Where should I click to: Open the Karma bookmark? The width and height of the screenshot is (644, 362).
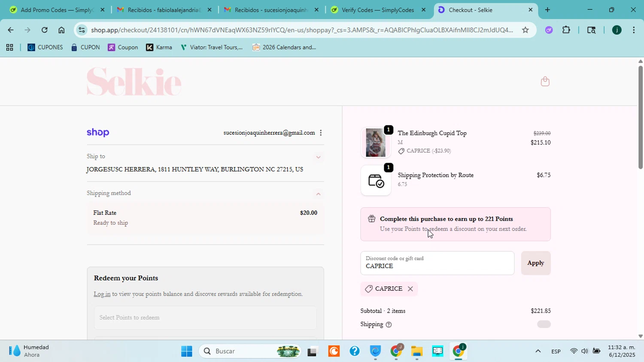[159, 48]
